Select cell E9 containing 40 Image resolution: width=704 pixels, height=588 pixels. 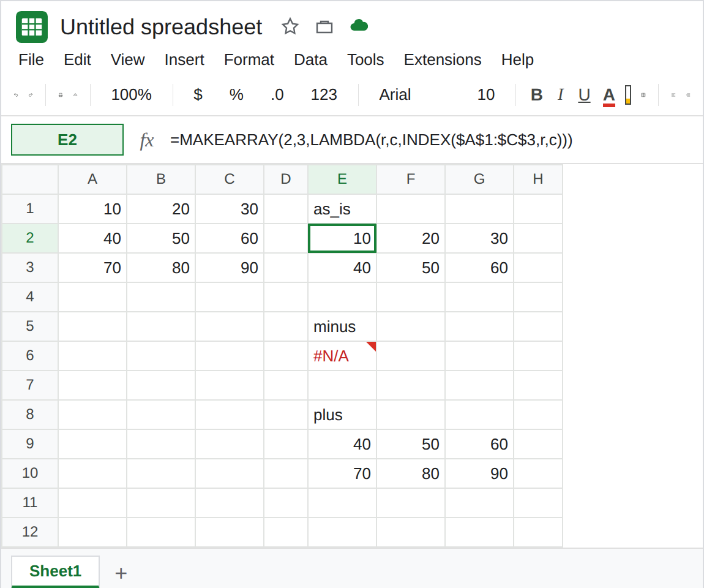pos(342,444)
